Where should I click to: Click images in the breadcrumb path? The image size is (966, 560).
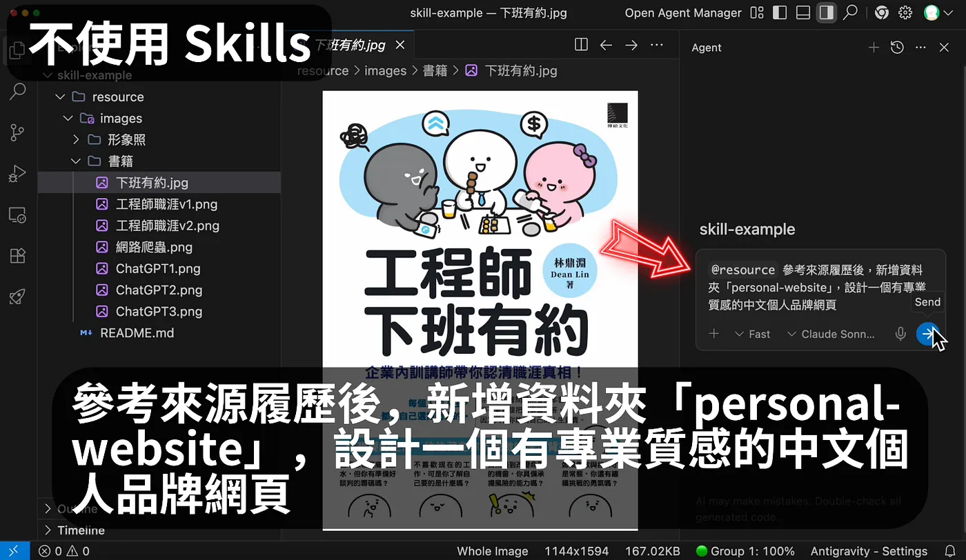tap(385, 70)
